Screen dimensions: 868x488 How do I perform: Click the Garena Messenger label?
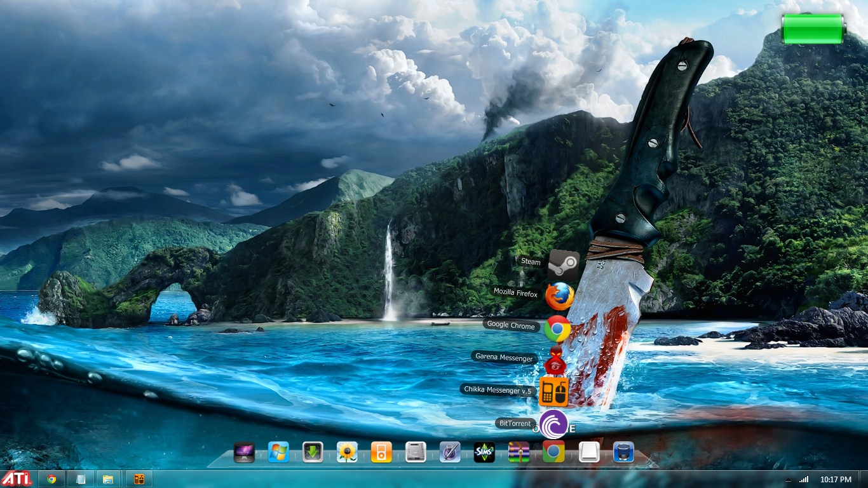coord(504,358)
